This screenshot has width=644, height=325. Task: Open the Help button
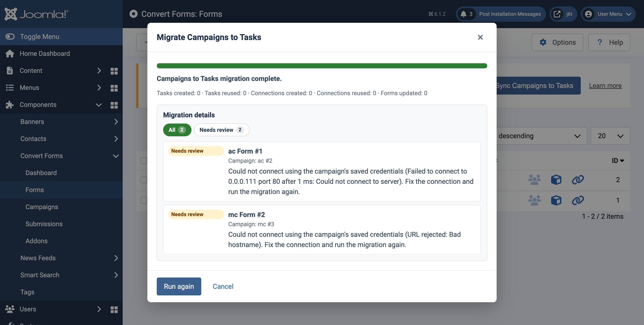pyautogui.click(x=609, y=42)
